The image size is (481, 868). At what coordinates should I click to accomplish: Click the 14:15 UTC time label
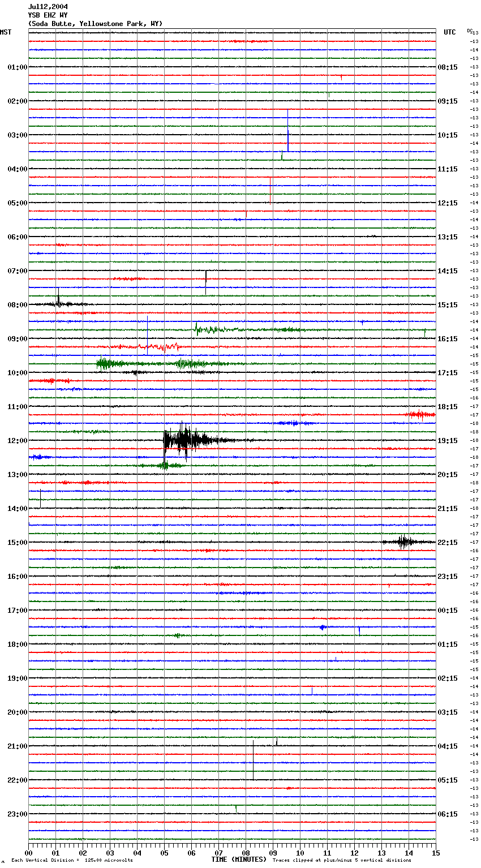tap(448, 271)
